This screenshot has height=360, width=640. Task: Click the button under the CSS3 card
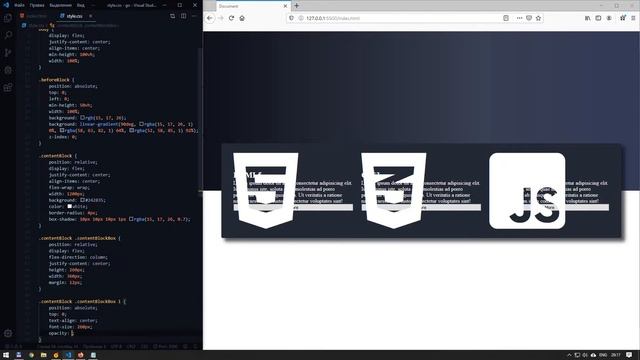pyautogui.click(x=421, y=208)
